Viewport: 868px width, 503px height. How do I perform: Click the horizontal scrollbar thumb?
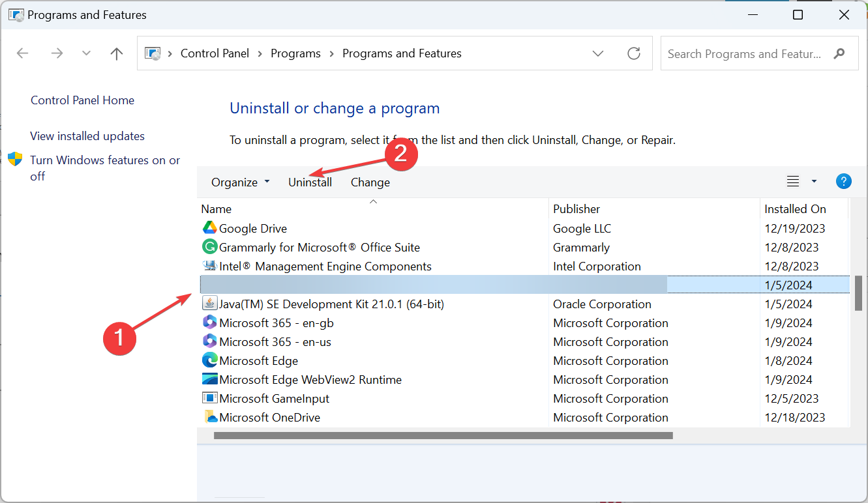click(x=443, y=435)
